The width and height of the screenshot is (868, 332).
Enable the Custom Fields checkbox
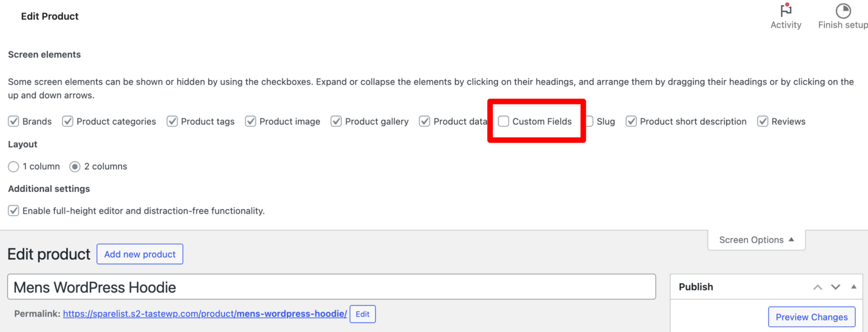pyautogui.click(x=503, y=121)
